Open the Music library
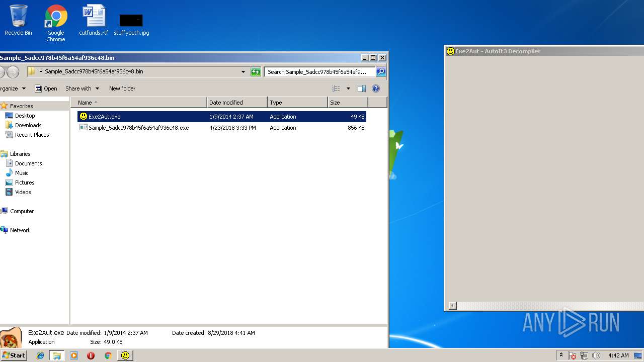 click(22, 173)
